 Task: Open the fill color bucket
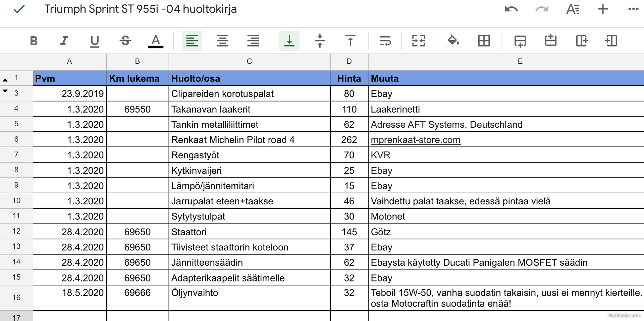click(x=453, y=41)
